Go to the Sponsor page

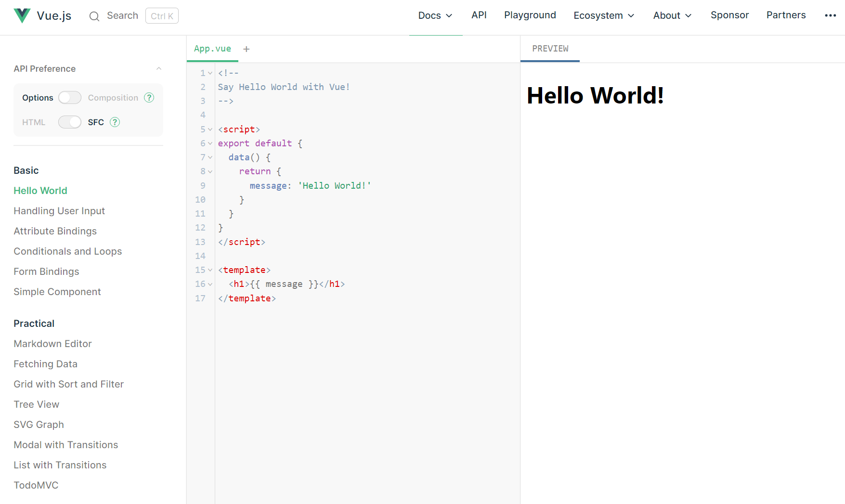(729, 15)
